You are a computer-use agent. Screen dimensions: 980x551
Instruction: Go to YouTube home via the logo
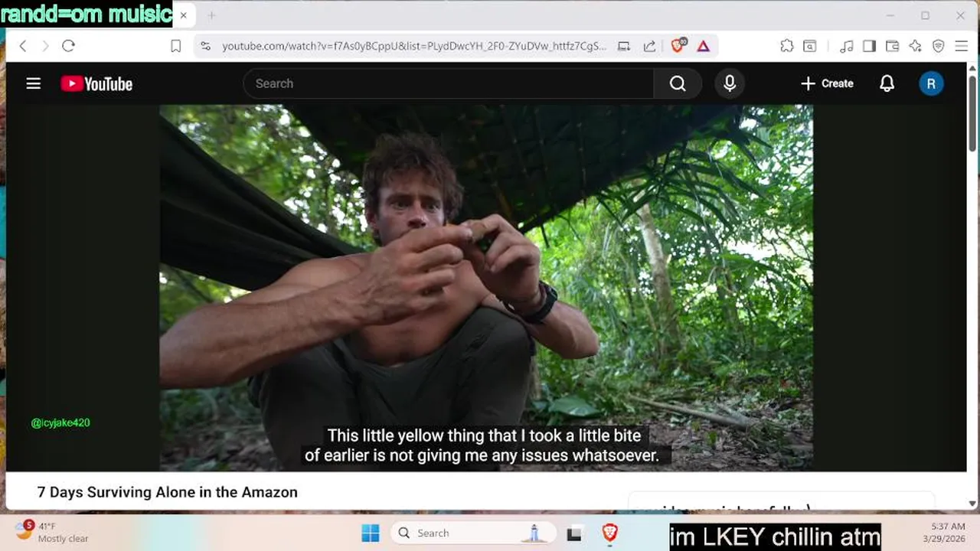point(96,83)
